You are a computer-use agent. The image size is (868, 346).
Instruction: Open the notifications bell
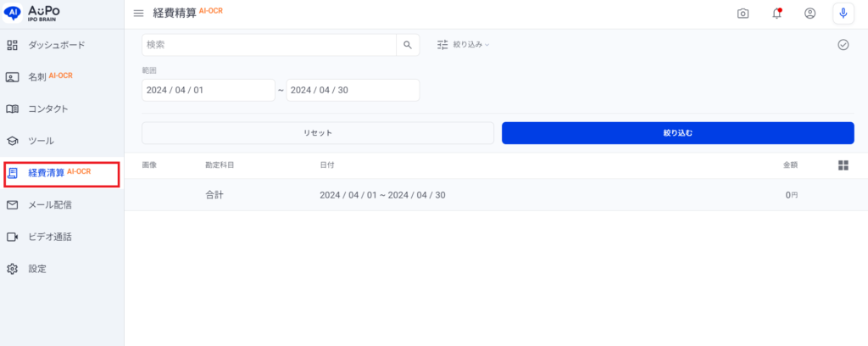[776, 14]
